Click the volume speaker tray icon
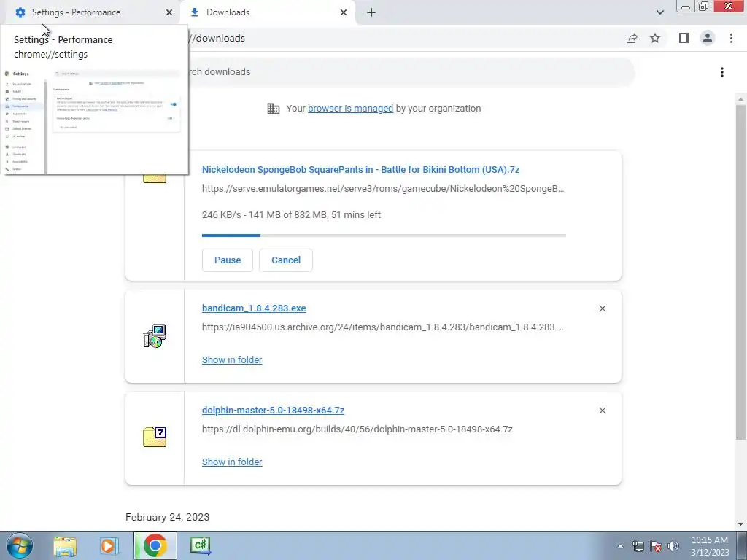The width and height of the screenshot is (747, 560). [673, 546]
